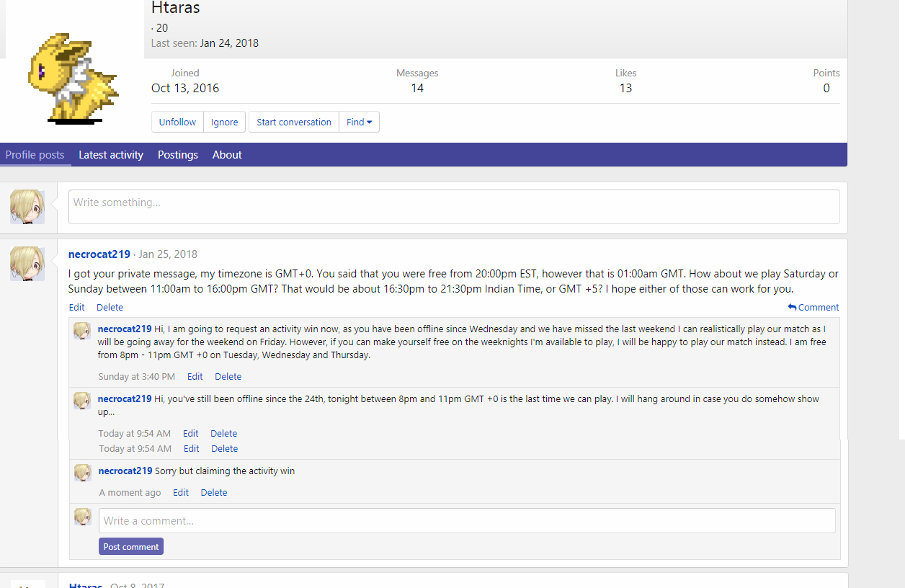Expand the Find dropdown
Viewport: 905px width, 588px height.
(x=359, y=122)
